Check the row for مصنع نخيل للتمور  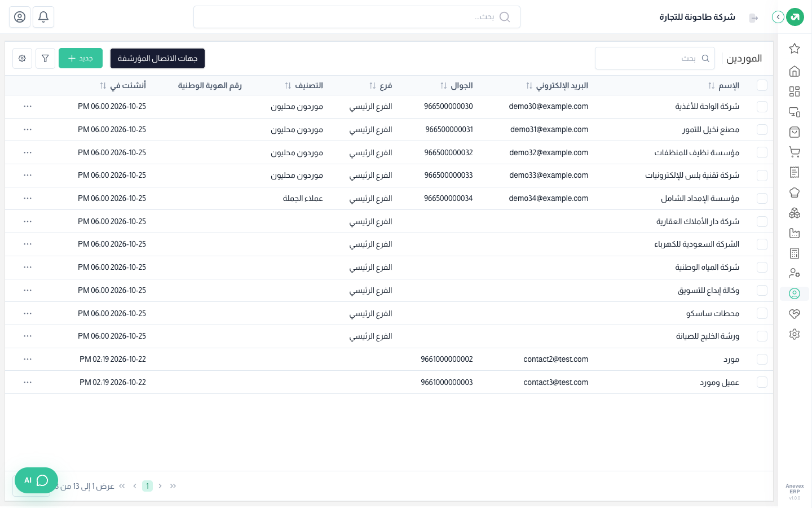(x=762, y=129)
